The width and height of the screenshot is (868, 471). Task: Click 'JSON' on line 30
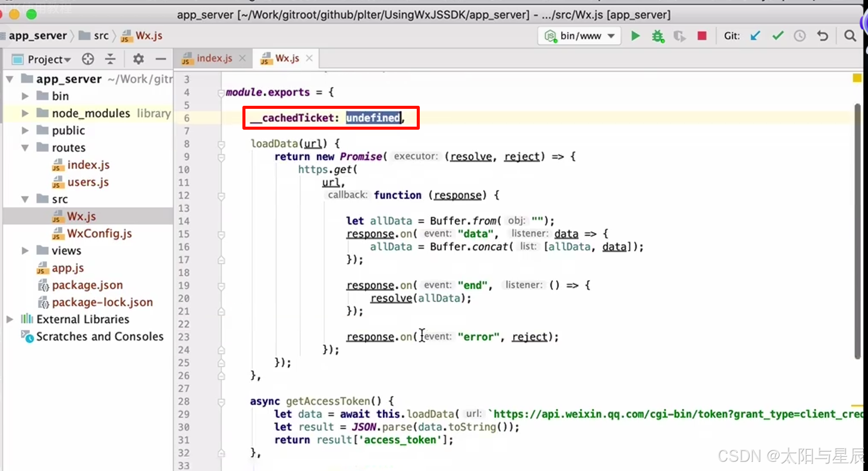pos(364,427)
